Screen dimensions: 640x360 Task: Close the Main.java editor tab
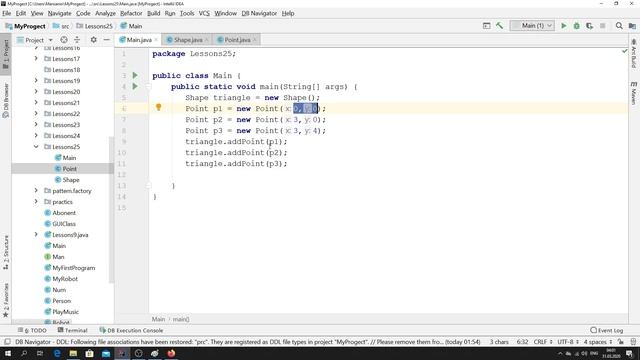[156, 40]
